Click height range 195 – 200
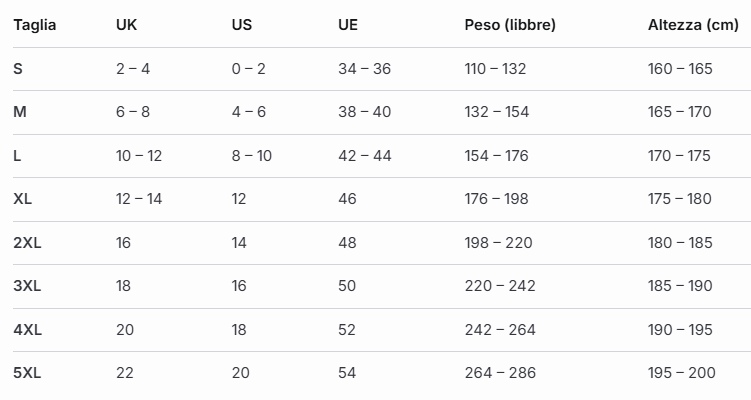 (680, 373)
